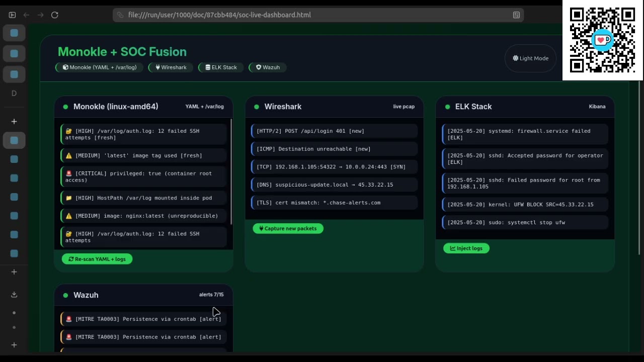644x362 pixels.
Task: Select 'sudo: systemctl stop ufw' log
Action: (525, 222)
